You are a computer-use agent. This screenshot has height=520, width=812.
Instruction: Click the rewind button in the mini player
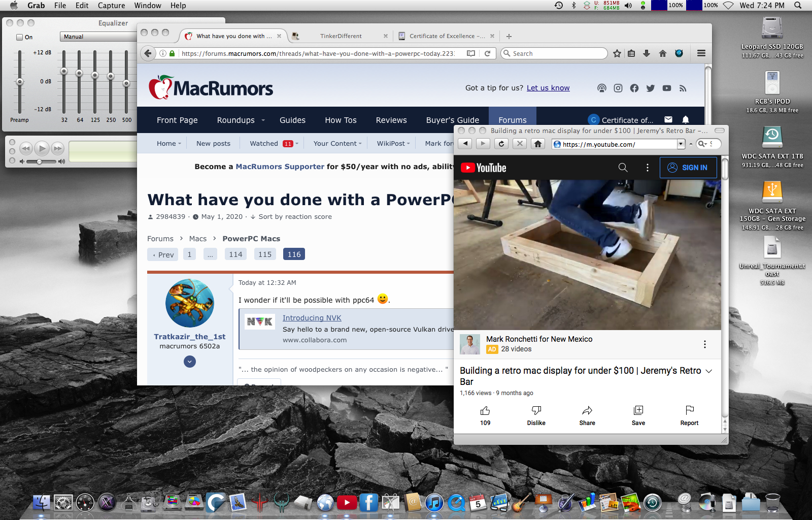(26, 148)
